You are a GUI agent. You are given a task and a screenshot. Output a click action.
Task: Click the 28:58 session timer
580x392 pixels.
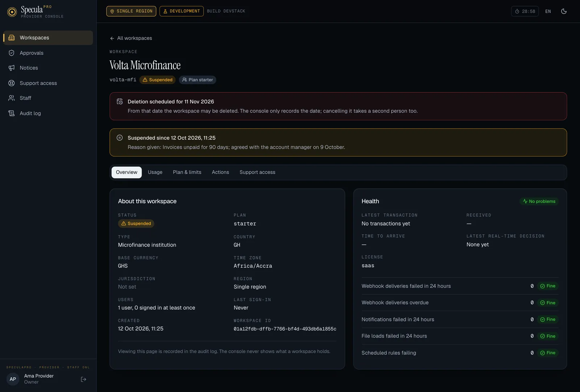(525, 11)
